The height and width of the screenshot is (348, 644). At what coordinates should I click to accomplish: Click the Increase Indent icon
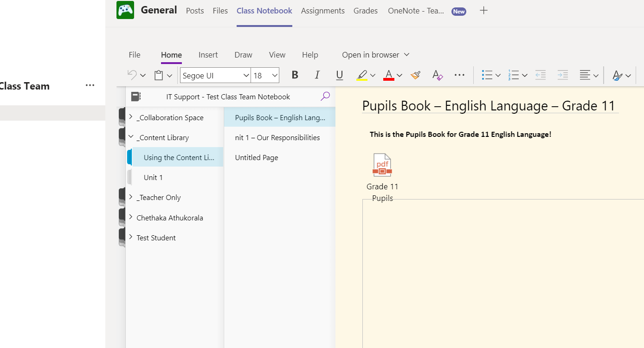(562, 75)
